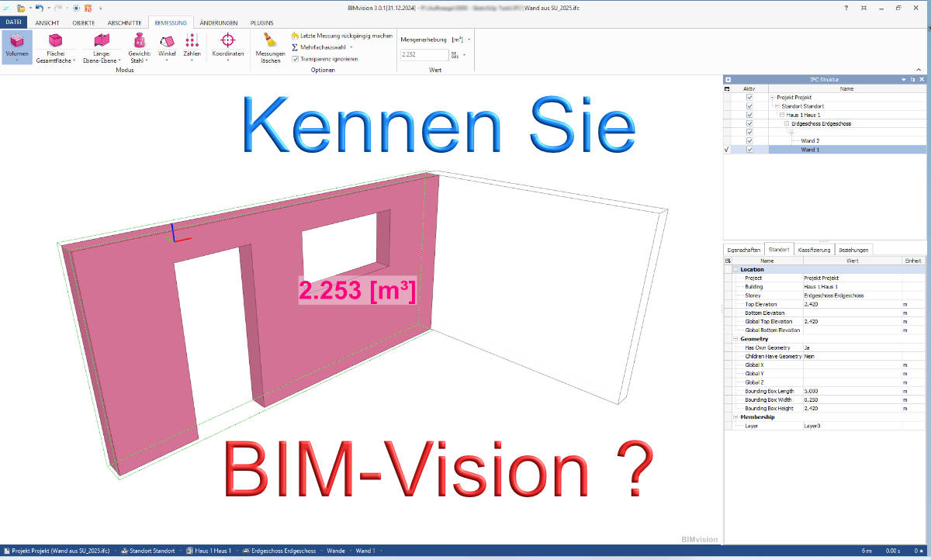Open the Gesamtfläche dropdown arrow
This screenshot has width=931, height=560.
(x=74, y=60)
